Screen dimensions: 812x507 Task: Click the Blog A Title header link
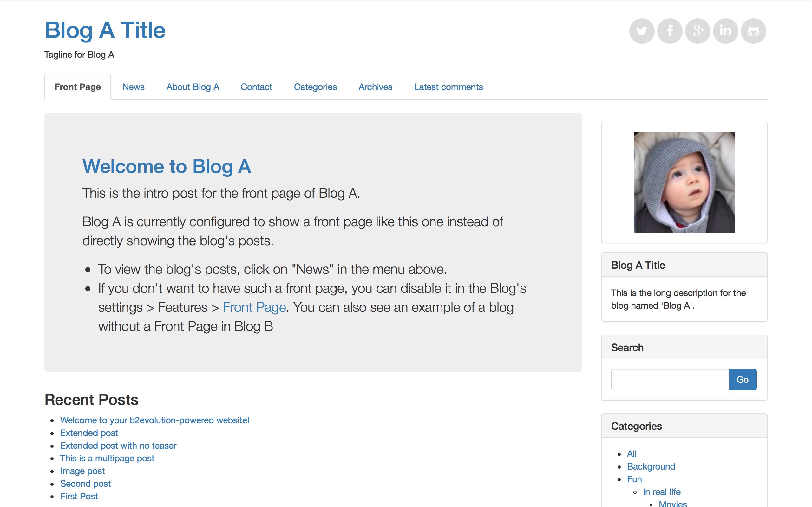(105, 30)
